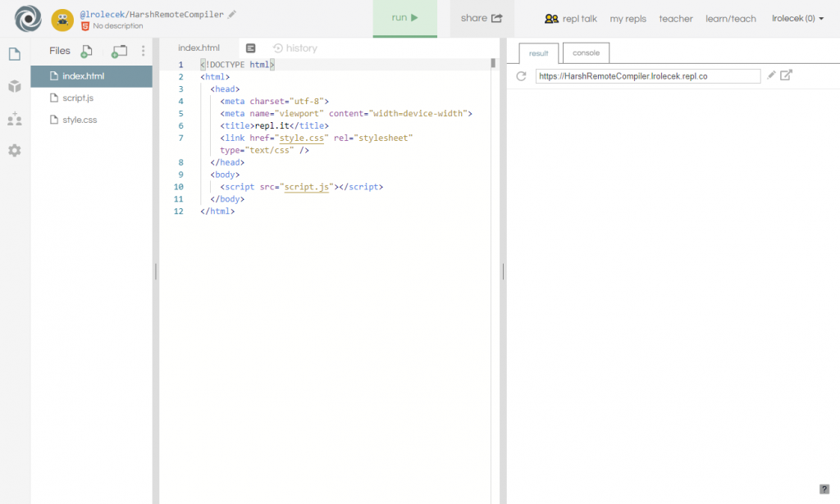
Task: Click the edit repl name pencil icon
Action: (x=232, y=14)
